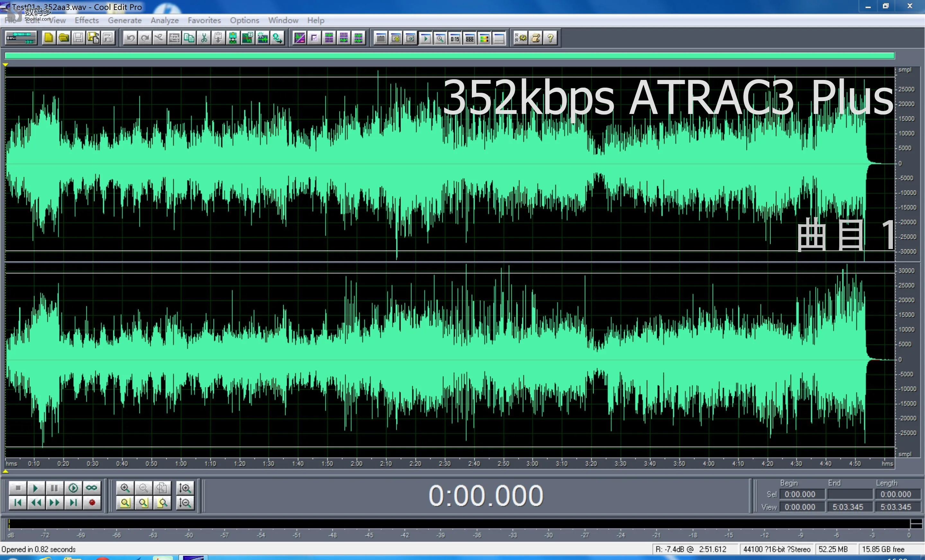This screenshot has height=560, width=925.
Task: Click the Undo arrow icon
Action: pyautogui.click(x=130, y=38)
